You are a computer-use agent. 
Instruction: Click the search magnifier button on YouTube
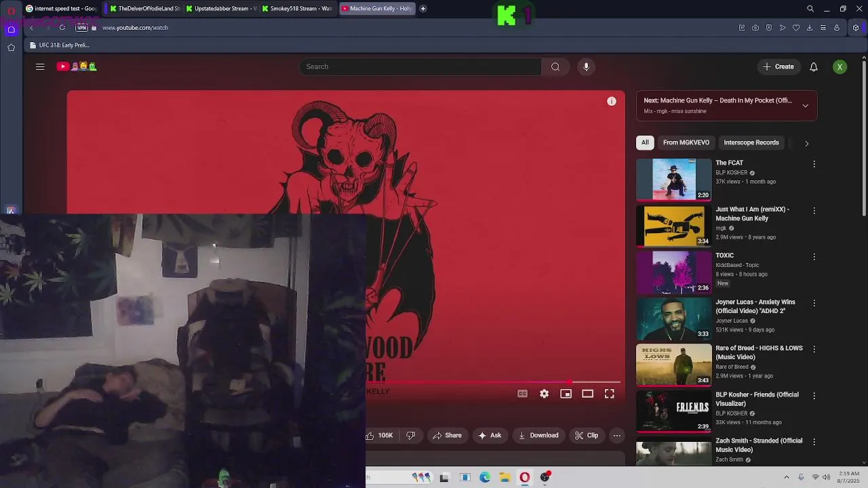point(555,66)
